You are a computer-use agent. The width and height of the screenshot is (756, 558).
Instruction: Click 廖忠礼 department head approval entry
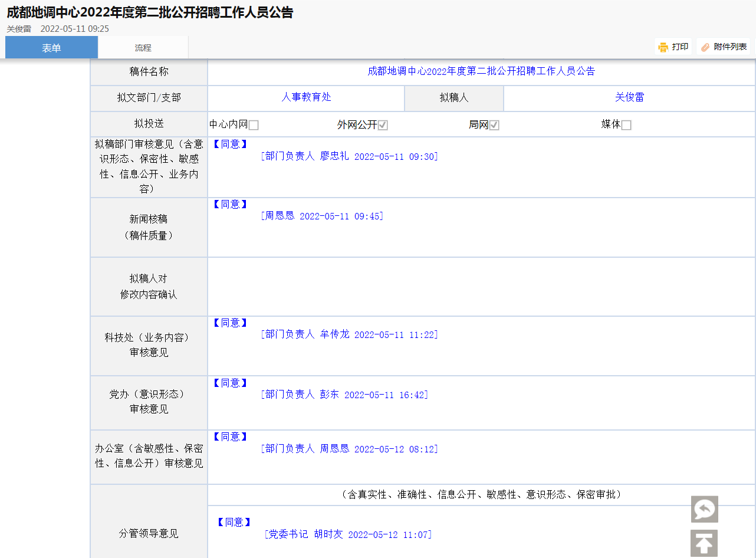[349, 156]
